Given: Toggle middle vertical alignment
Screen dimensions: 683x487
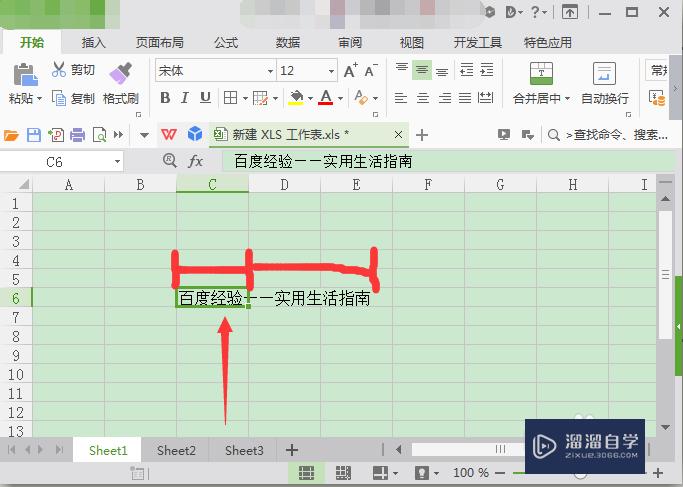Looking at the screenshot, I should (x=422, y=70).
